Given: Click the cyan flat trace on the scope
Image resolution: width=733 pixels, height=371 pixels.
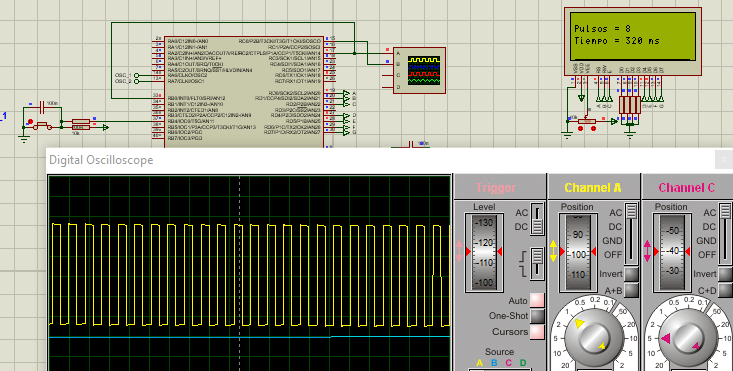Looking at the screenshot, I should tap(249, 336).
